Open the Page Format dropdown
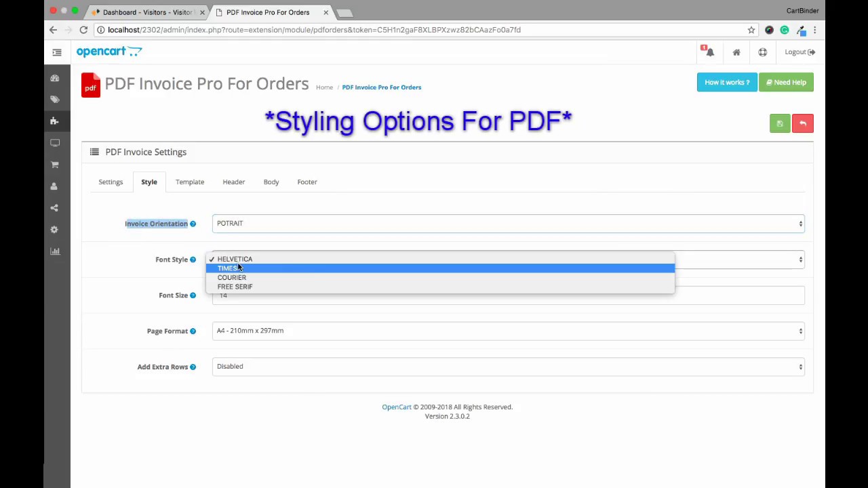Screen dimensions: 868x488 (508, 331)
